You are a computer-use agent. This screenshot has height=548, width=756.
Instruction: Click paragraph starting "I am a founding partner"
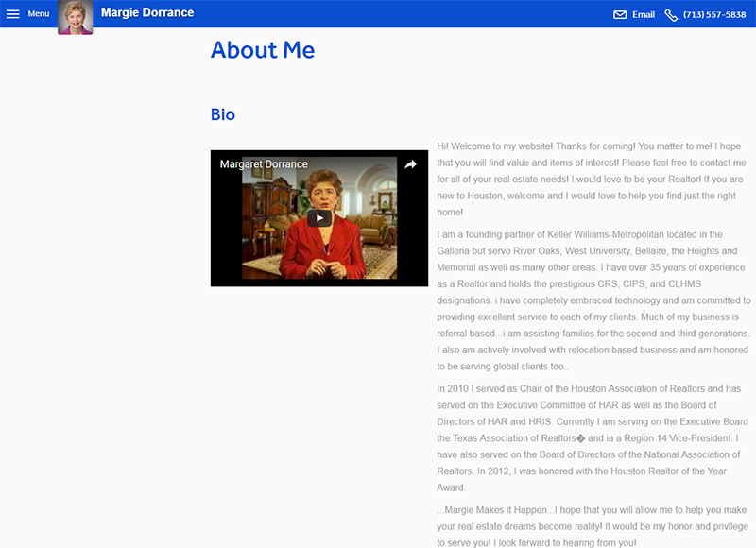click(x=594, y=300)
